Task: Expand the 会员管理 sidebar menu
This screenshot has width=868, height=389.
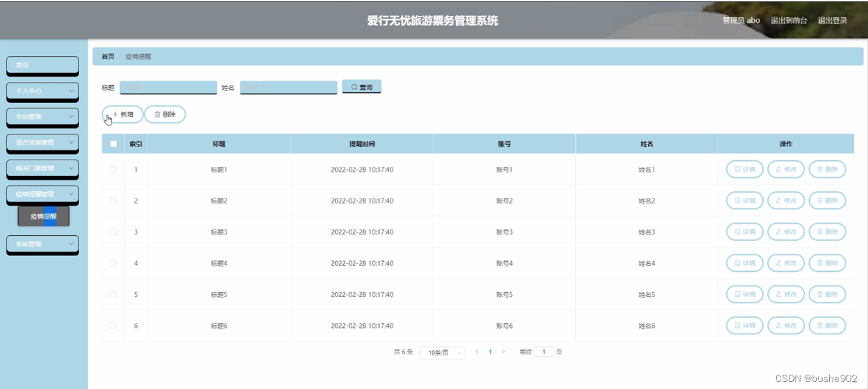Action: click(x=42, y=116)
